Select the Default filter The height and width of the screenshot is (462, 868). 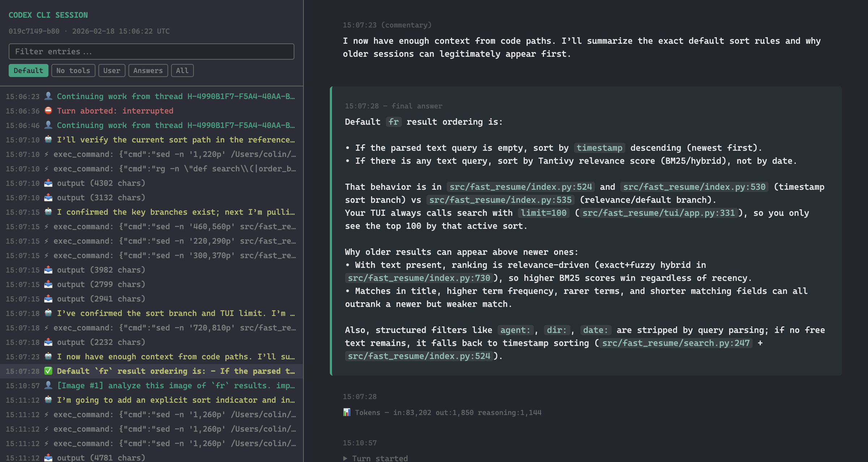pyautogui.click(x=28, y=70)
